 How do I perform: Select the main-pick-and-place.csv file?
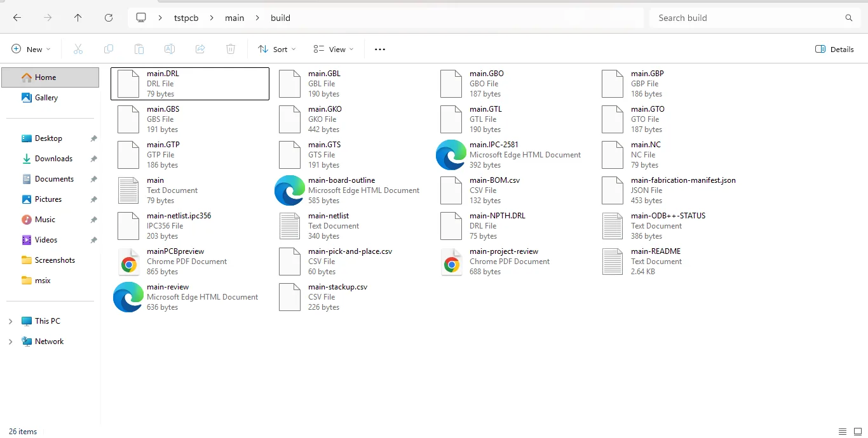coord(351,262)
